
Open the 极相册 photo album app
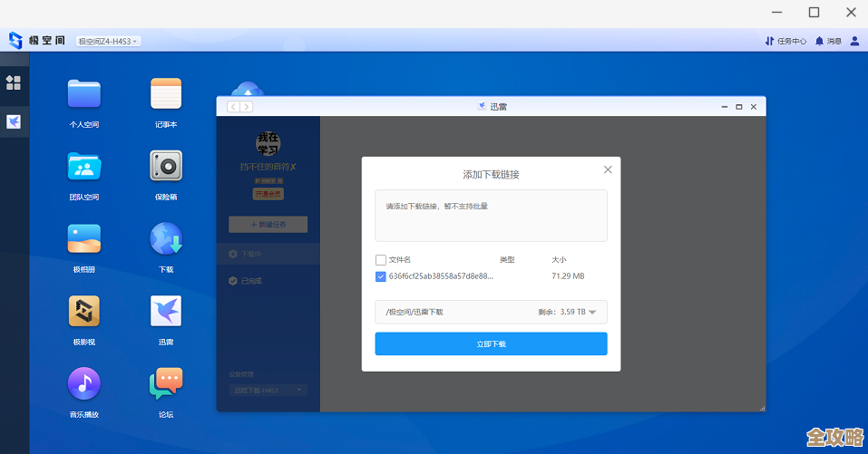click(84, 238)
